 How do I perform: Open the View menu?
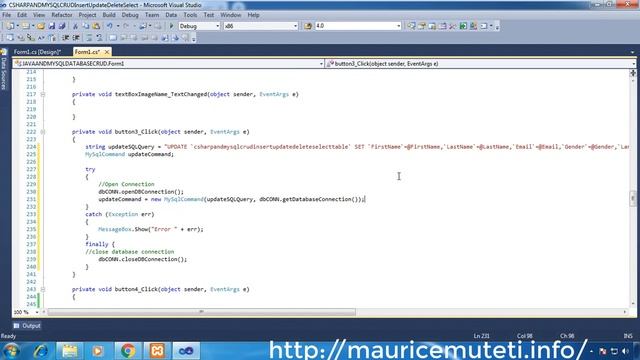(x=39, y=15)
